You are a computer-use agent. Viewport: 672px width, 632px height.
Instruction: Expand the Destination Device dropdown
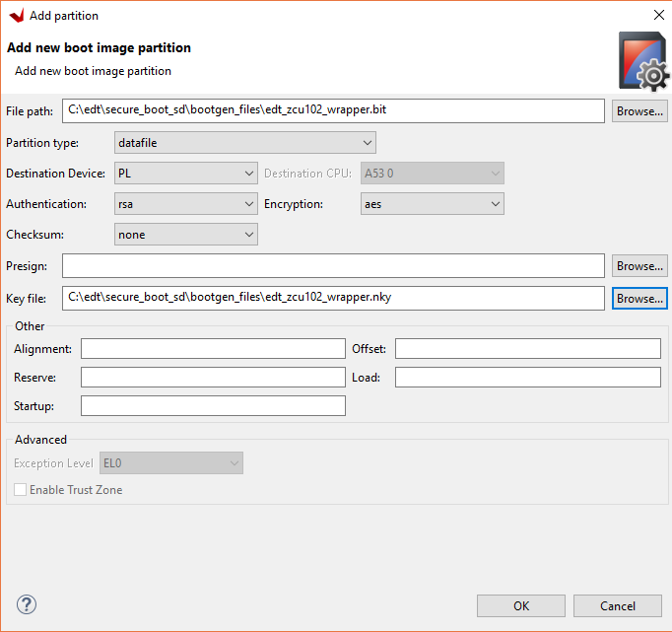pyautogui.click(x=186, y=174)
